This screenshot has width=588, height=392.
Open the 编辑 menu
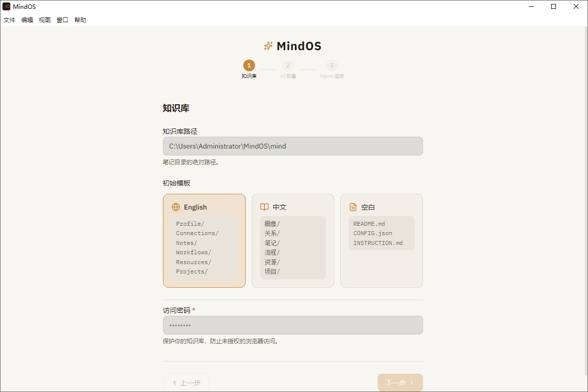coord(27,20)
